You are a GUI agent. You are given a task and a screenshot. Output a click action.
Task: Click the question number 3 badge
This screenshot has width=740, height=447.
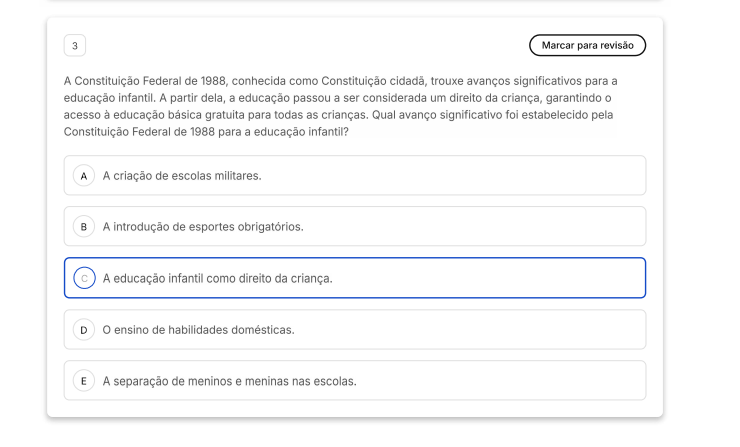click(x=75, y=46)
